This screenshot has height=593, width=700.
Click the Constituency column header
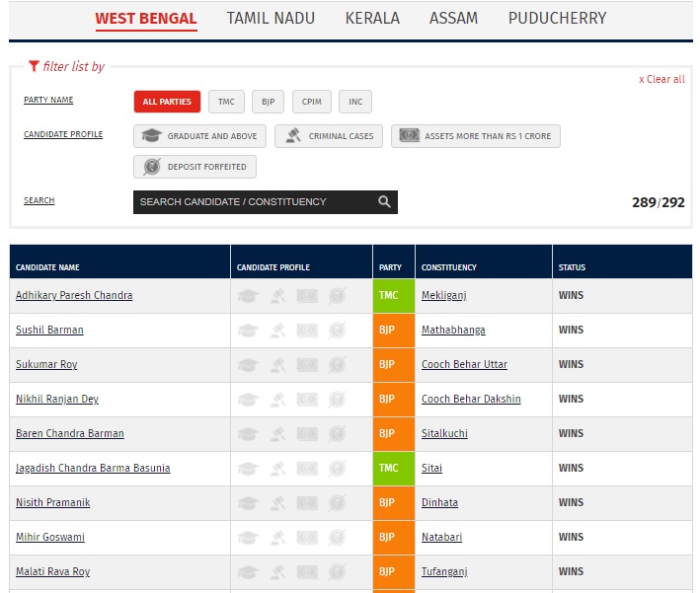tap(484, 261)
